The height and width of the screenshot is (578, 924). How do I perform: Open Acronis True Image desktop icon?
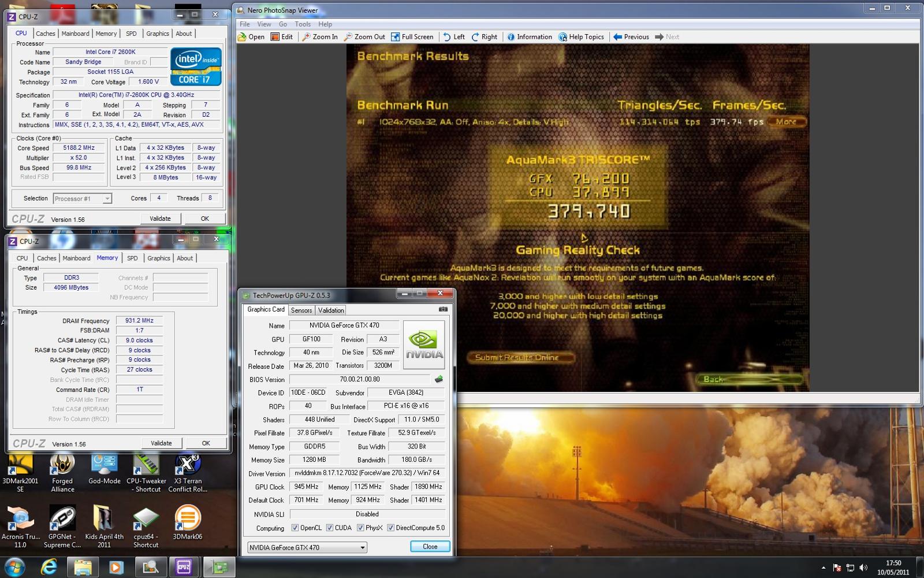pyautogui.click(x=20, y=527)
